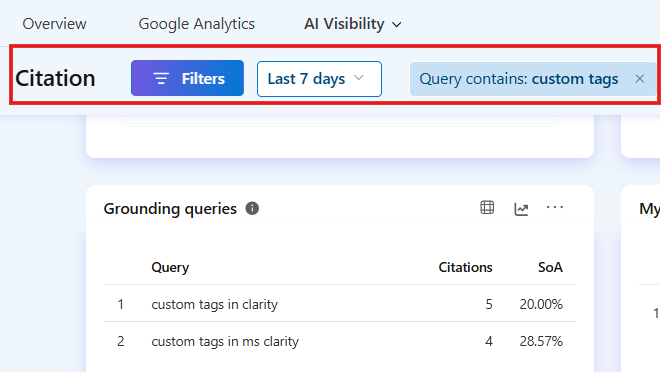Sort by the Citations column header

point(465,267)
